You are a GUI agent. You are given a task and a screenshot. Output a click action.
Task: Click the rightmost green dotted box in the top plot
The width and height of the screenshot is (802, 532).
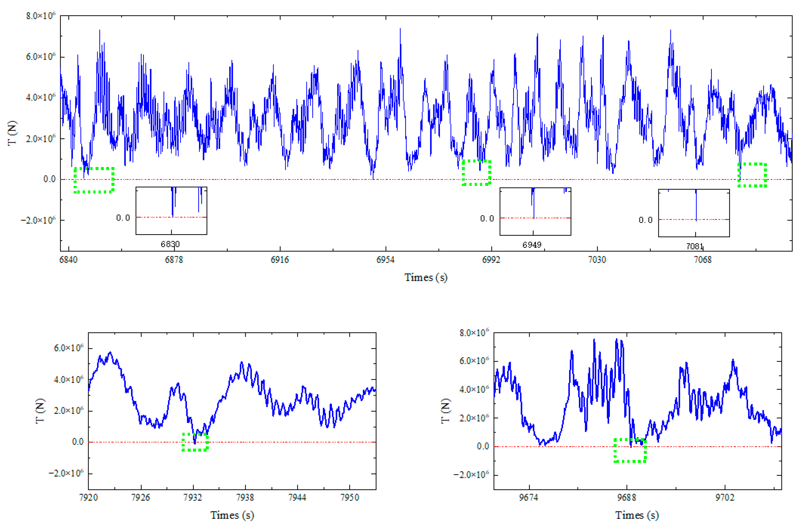tap(752, 175)
